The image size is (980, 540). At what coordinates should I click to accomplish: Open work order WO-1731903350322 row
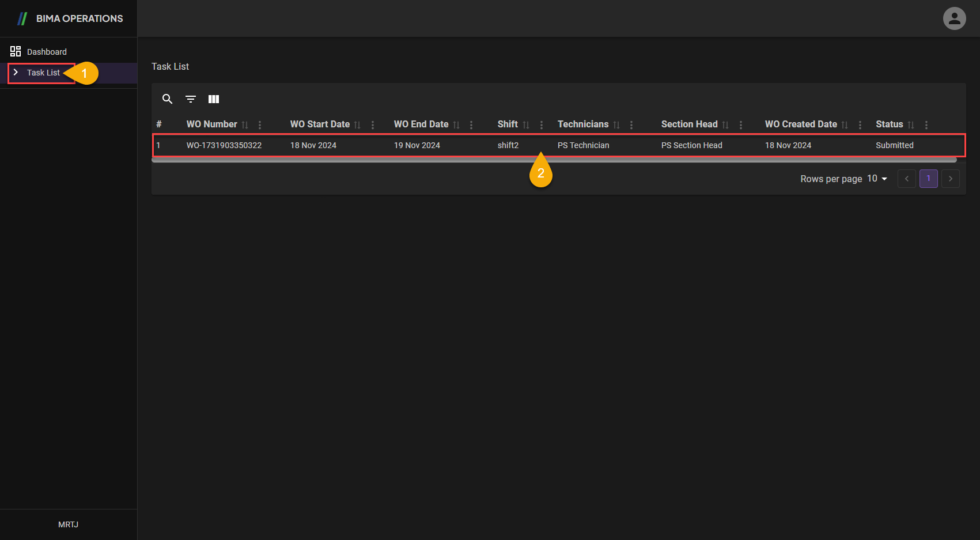224,145
